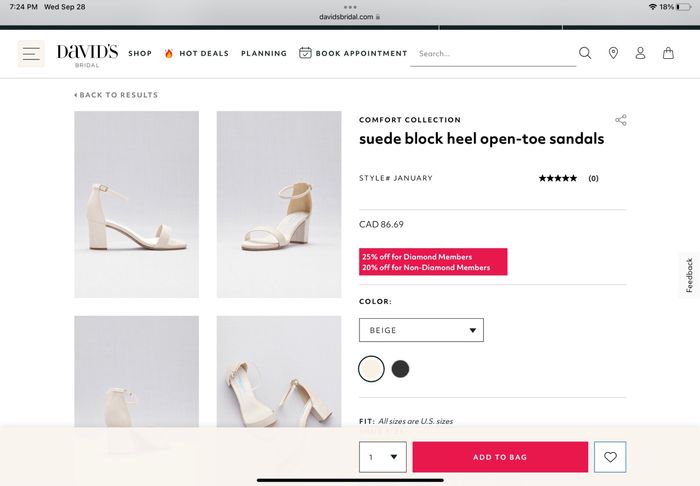
Task: Click the calendar icon for booking
Action: pyautogui.click(x=305, y=53)
